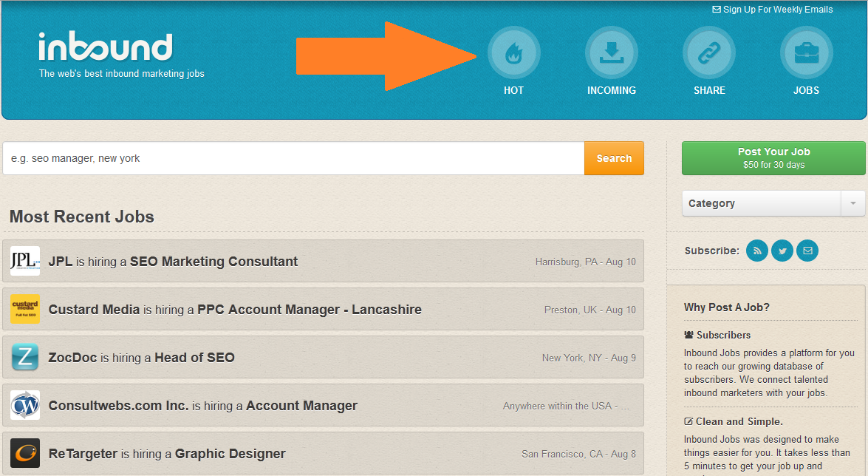Subscribe via the RSS feed icon
Viewport: 868px width, 476px height.
tap(757, 251)
